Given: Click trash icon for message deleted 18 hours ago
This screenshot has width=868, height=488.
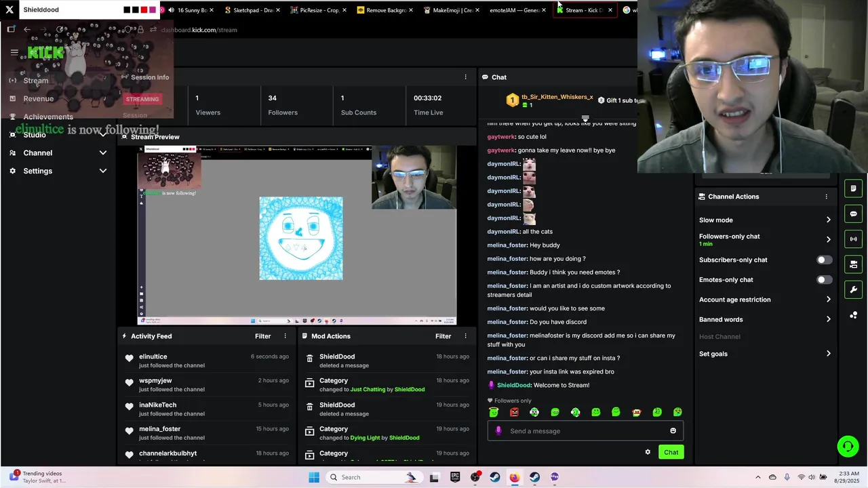Looking at the screenshot, I should [x=309, y=359].
